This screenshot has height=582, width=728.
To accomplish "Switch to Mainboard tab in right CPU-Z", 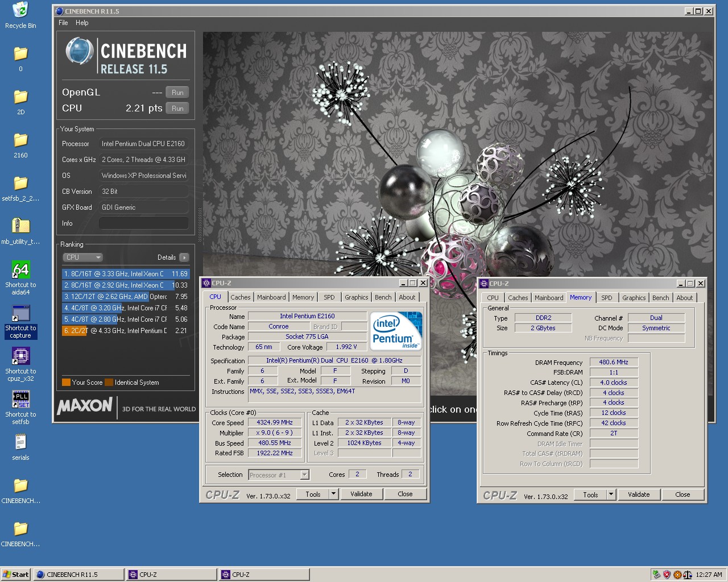I will tap(549, 298).
